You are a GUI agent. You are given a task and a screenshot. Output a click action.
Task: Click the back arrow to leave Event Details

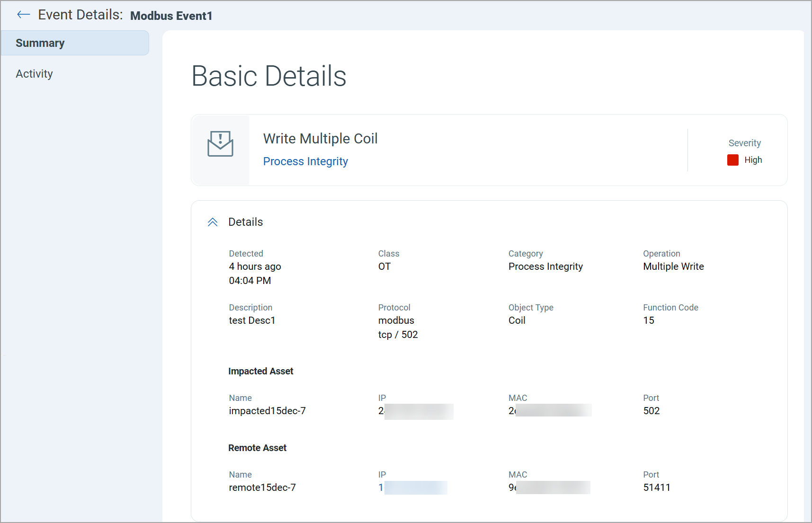[x=23, y=15]
